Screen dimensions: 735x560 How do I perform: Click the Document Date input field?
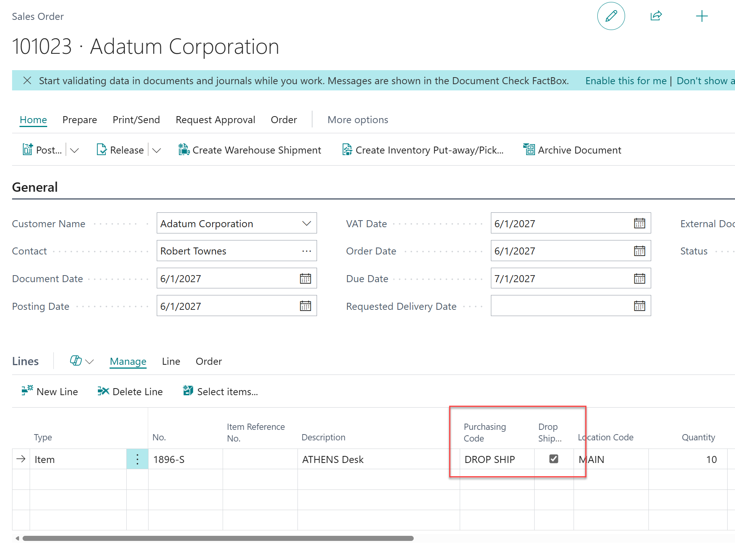coord(237,279)
